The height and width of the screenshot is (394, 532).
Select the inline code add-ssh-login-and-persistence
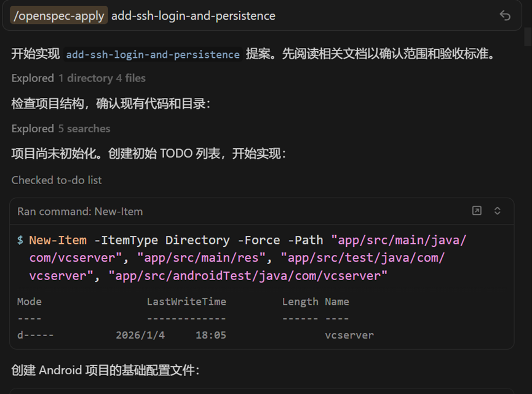[153, 54]
